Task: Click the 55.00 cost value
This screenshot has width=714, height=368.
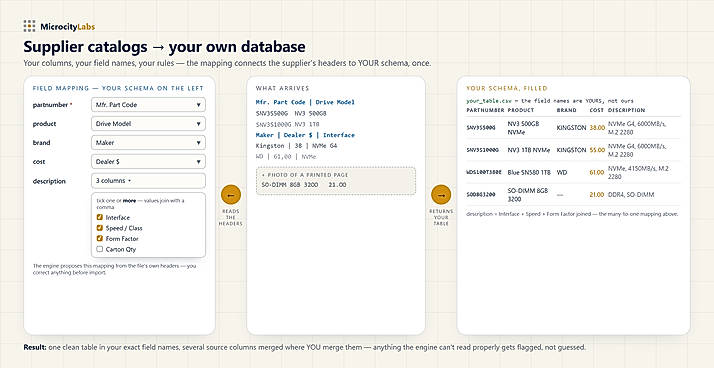Action: [x=597, y=150]
